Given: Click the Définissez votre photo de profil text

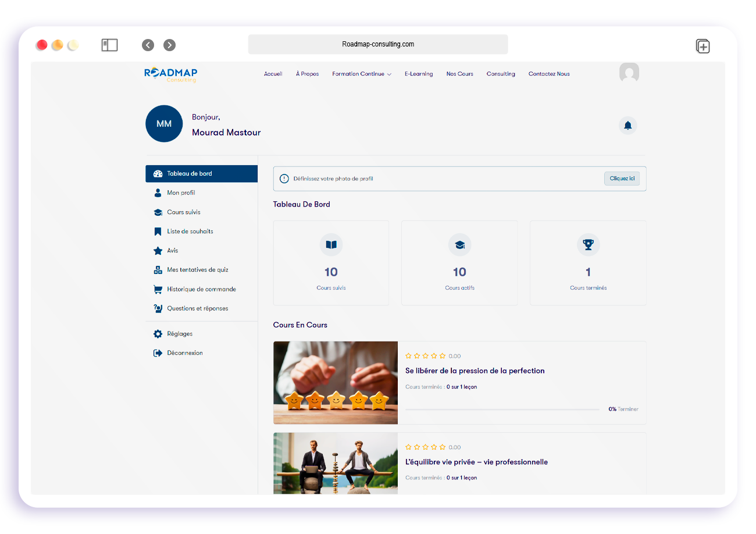Looking at the screenshot, I should (x=333, y=179).
